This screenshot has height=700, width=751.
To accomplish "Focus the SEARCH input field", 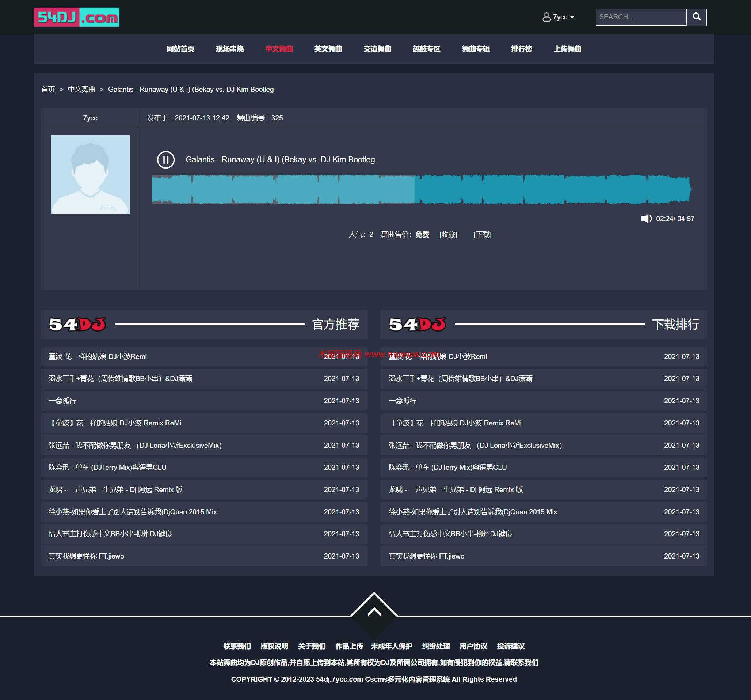I will (x=641, y=17).
